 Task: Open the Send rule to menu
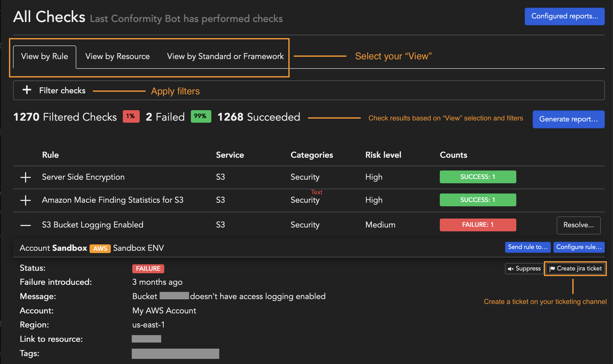point(528,247)
